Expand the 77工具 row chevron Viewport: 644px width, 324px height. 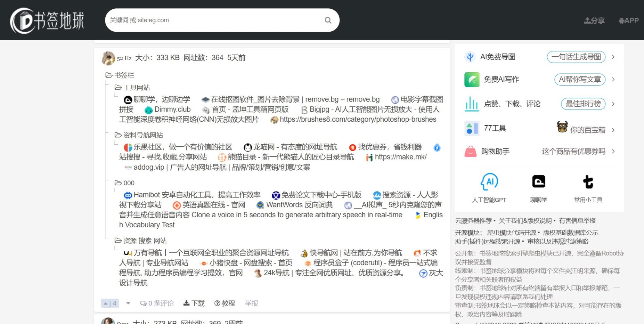[613, 130]
